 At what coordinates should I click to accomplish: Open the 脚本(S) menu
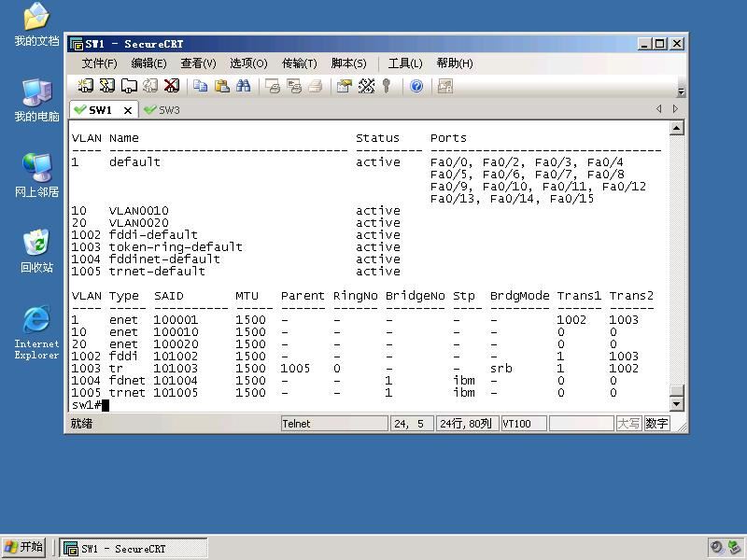348,63
